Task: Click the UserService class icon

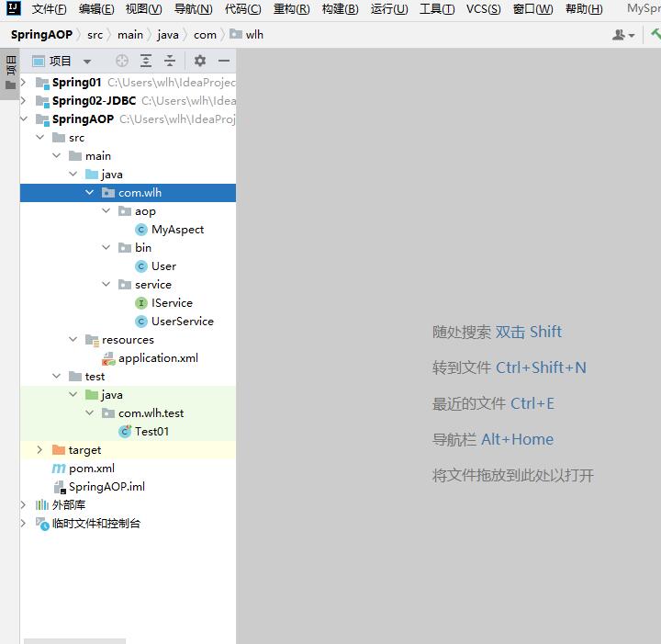Action: click(x=140, y=322)
